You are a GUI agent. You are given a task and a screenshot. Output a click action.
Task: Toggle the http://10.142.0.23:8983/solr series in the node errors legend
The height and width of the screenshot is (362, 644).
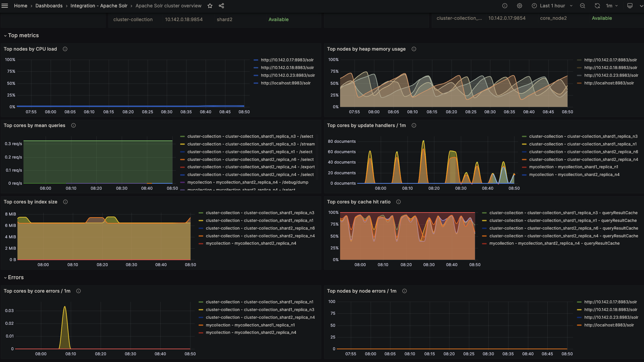[611, 317]
